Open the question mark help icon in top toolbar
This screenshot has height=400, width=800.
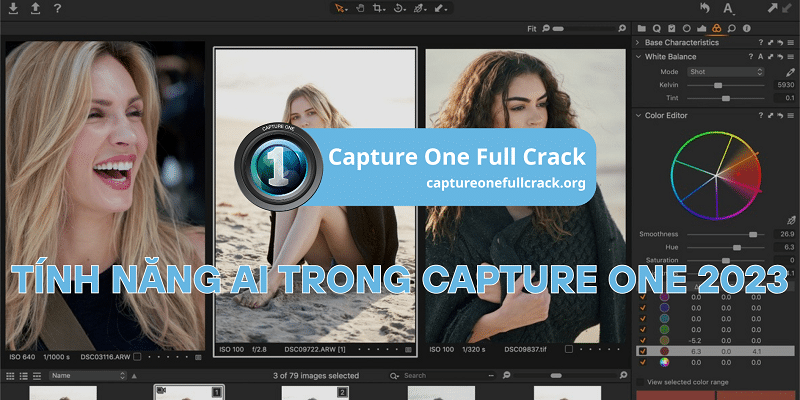pyautogui.click(x=57, y=8)
